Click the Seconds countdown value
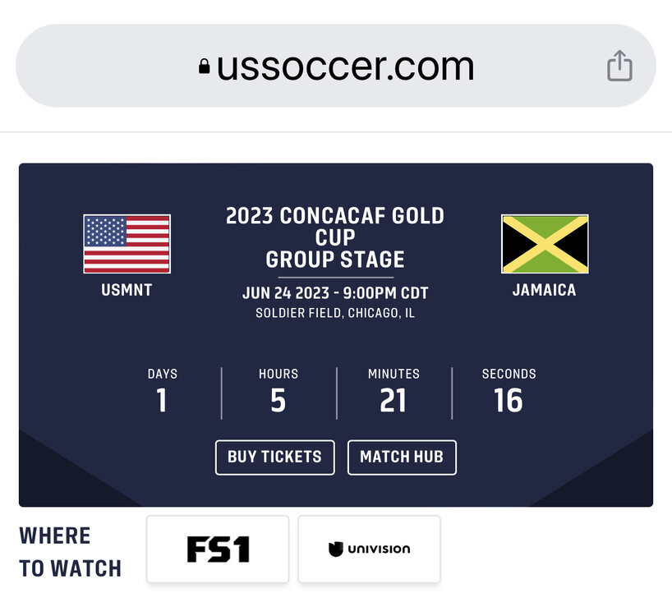The height and width of the screenshot is (616, 672). click(509, 401)
